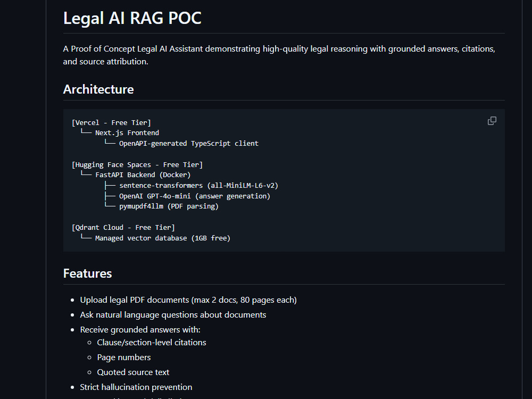Select the pymupdf4llm (PDF parsing) line
532x399 pixels.
pyautogui.click(x=169, y=206)
